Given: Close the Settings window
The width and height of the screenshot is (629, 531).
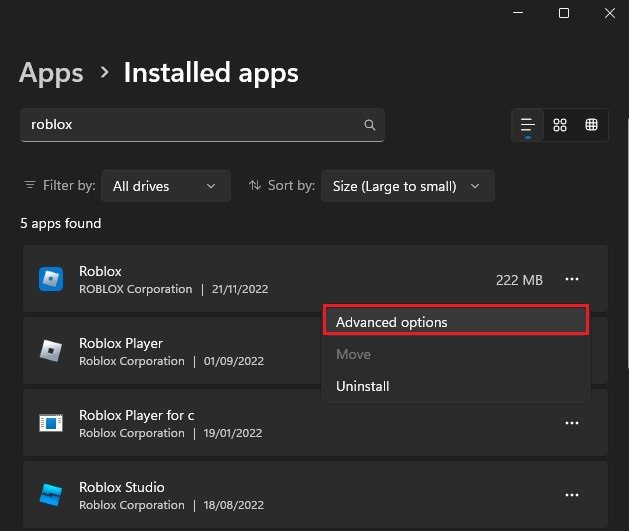Looking at the screenshot, I should [x=610, y=13].
